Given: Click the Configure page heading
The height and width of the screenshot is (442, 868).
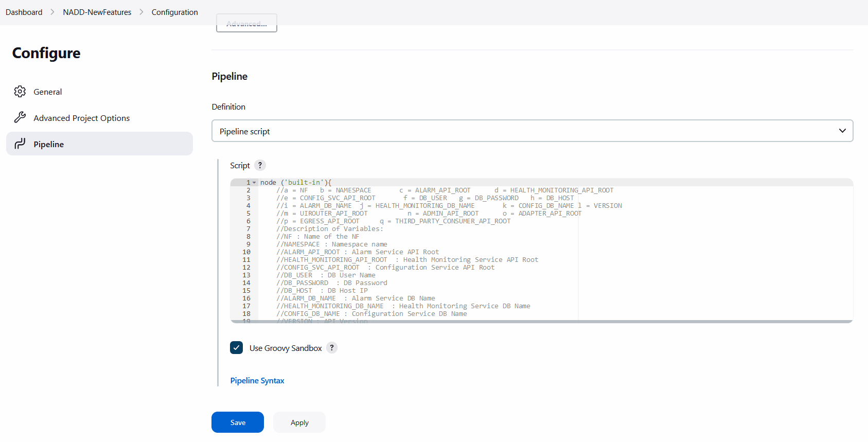Looking at the screenshot, I should 46,53.
